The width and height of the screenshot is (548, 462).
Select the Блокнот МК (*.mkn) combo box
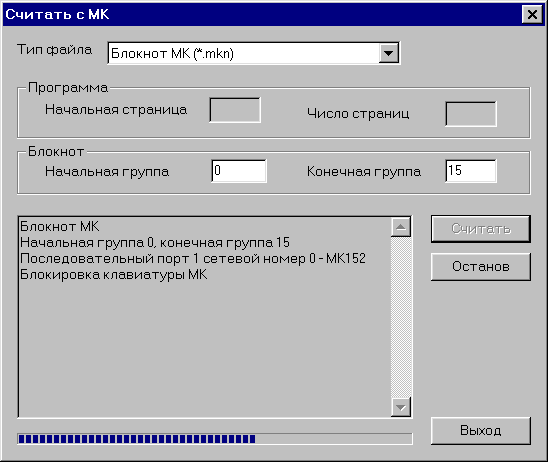[x=254, y=53]
